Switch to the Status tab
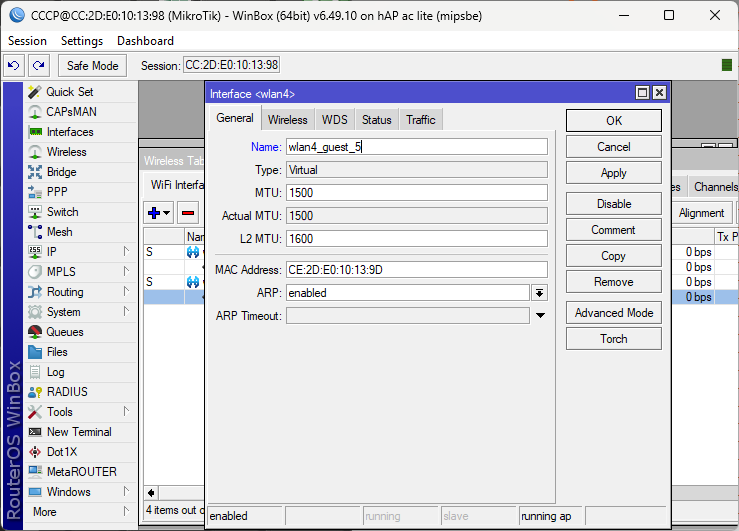Image resolution: width=739 pixels, height=531 pixels. [376, 120]
